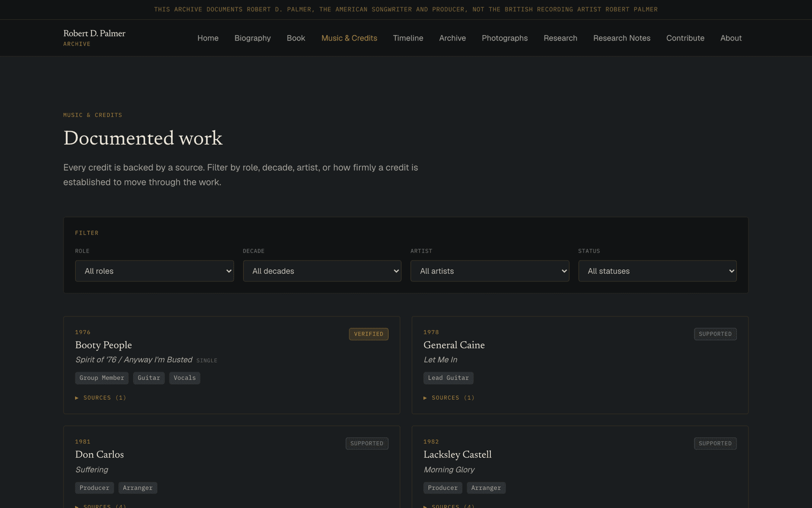The image size is (812, 508).
Task: Click the VERIFIED badge on Booty People
Action: pyautogui.click(x=368, y=334)
